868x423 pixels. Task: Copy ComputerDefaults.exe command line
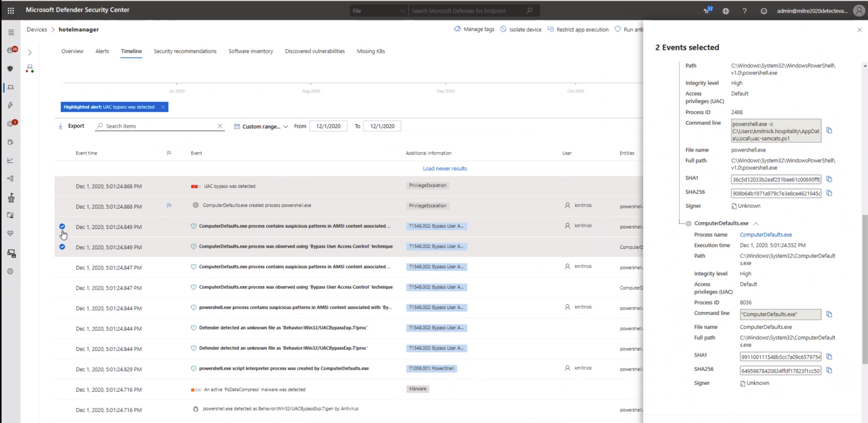[829, 314]
